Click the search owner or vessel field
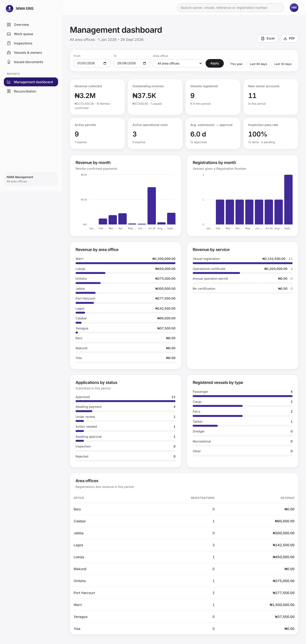Screen dimensions: 306x644 coord(230,8)
